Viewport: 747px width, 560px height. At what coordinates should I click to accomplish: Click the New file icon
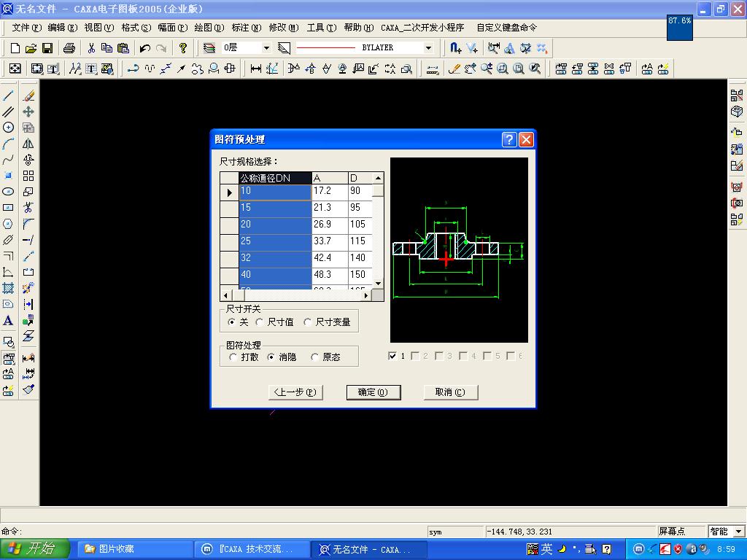[15, 47]
